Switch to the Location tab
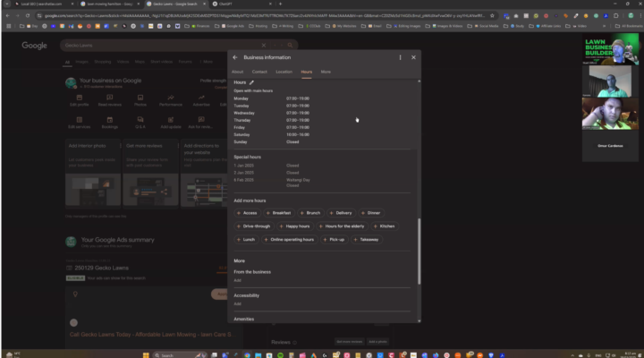This screenshot has height=358, width=644. 284,72
